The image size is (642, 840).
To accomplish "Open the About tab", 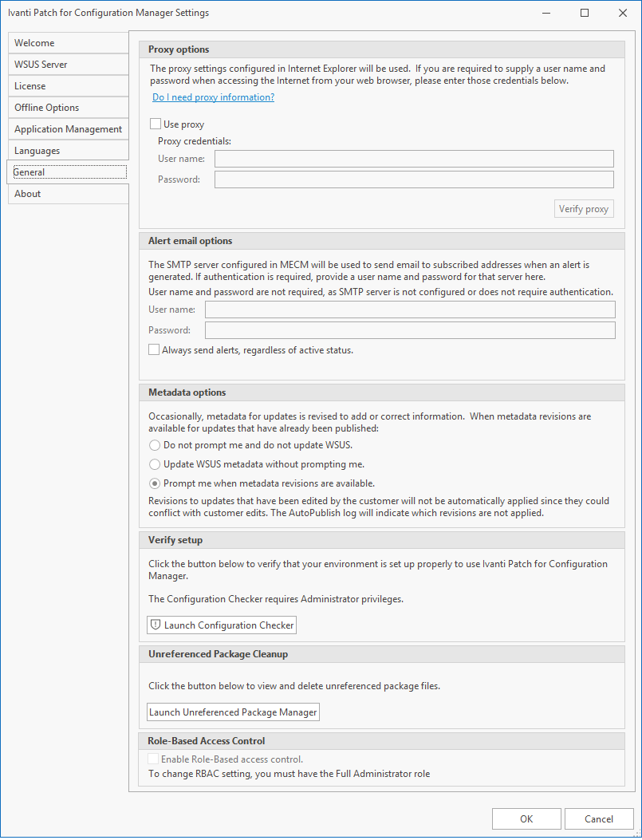I will point(68,194).
